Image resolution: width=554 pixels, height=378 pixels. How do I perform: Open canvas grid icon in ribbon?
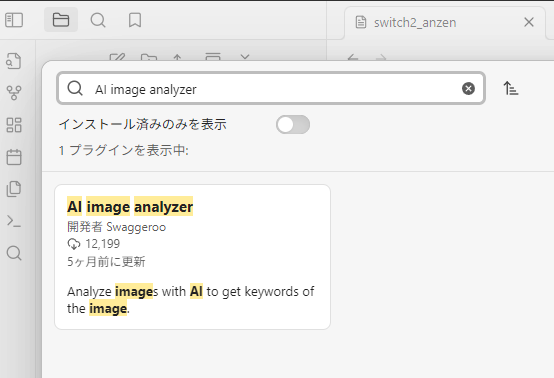(14, 125)
